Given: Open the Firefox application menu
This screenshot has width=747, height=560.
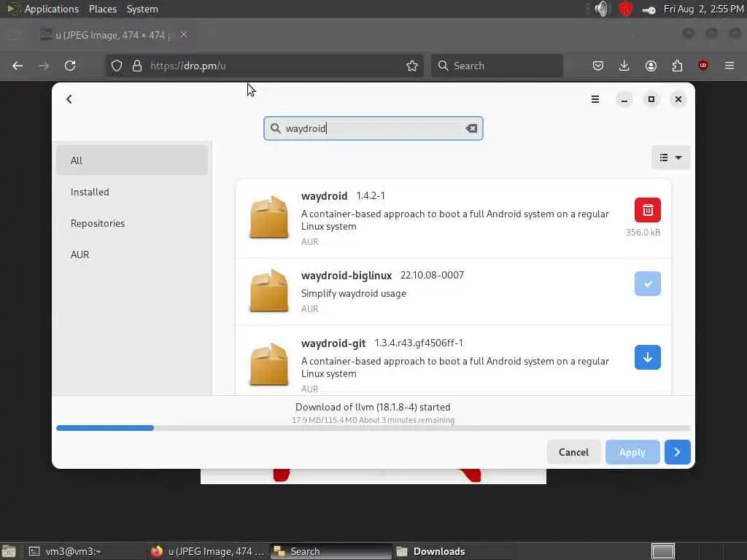Looking at the screenshot, I should pyautogui.click(x=729, y=66).
